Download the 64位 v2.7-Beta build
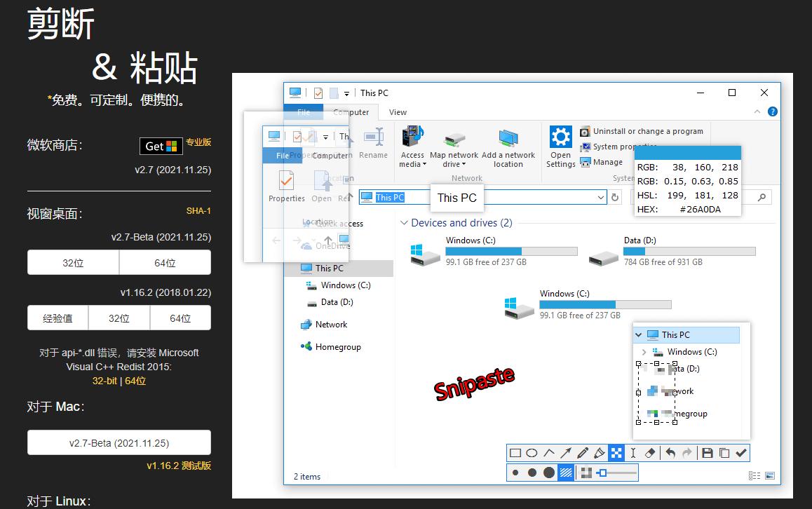This screenshot has height=509, width=812. (x=164, y=262)
